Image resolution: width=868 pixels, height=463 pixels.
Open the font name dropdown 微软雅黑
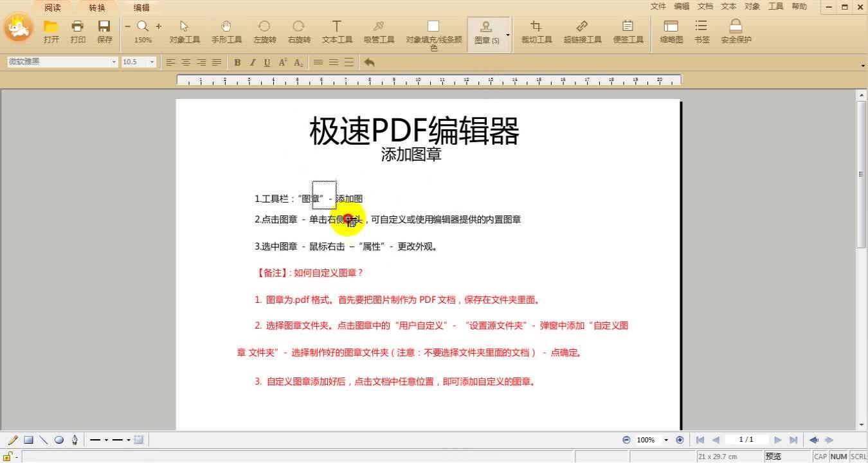click(114, 62)
